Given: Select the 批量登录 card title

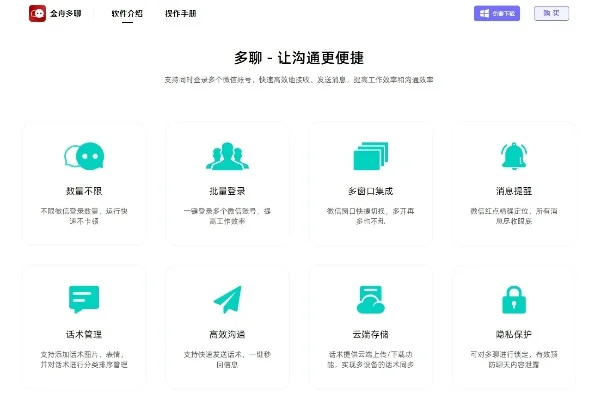Looking at the screenshot, I should pos(227,191).
